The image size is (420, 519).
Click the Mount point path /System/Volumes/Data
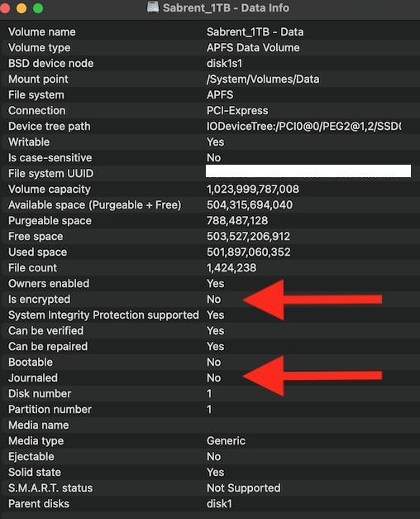[263, 79]
